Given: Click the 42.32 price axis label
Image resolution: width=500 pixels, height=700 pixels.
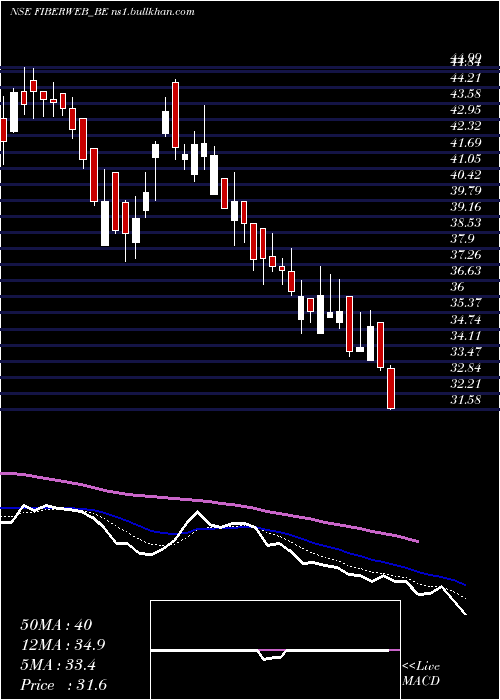Looking at the screenshot, I should 465,126.
